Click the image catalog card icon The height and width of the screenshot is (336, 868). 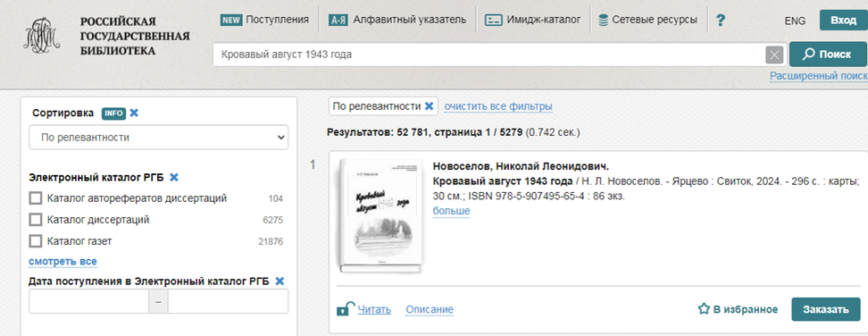coord(493,20)
